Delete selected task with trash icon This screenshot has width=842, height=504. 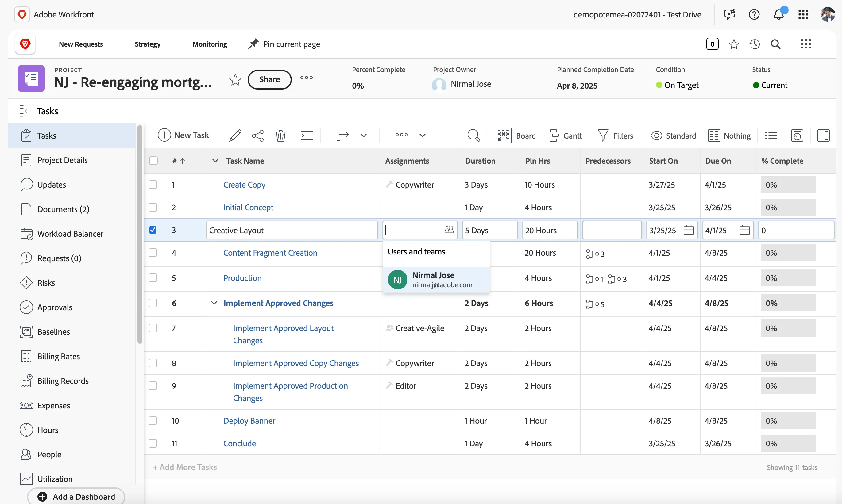pyautogui.click(x=280, y=135)
